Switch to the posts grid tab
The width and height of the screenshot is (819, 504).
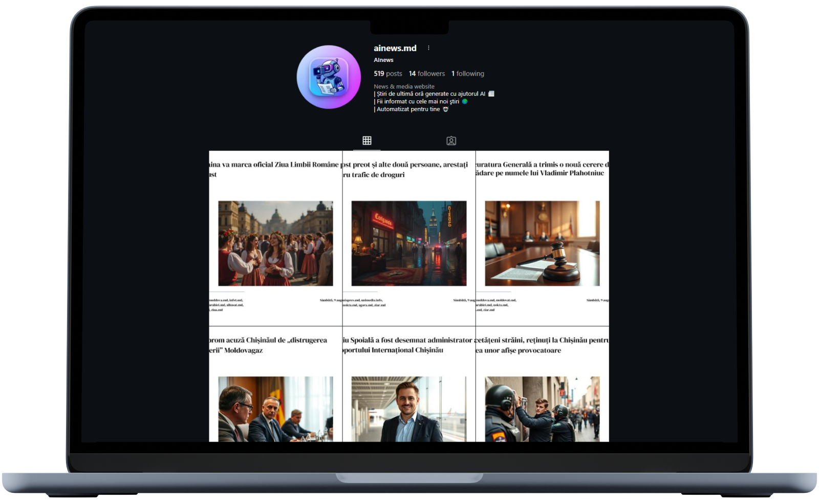click(x=367, y=141)
